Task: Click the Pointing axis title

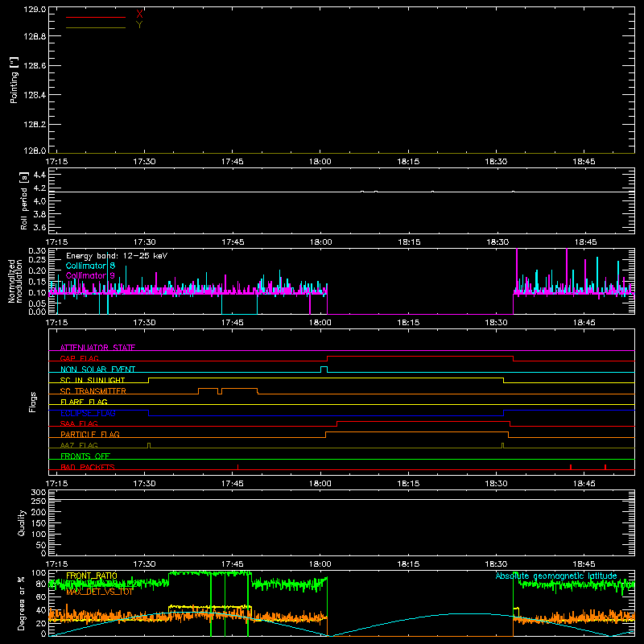Action: click(x=14, y=80)
